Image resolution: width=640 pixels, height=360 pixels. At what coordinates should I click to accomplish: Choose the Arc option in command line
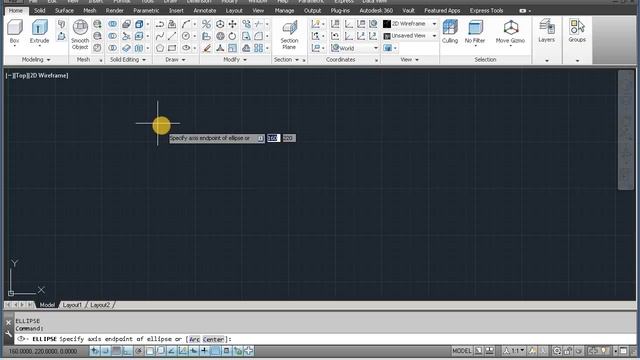tap(195, 339)
